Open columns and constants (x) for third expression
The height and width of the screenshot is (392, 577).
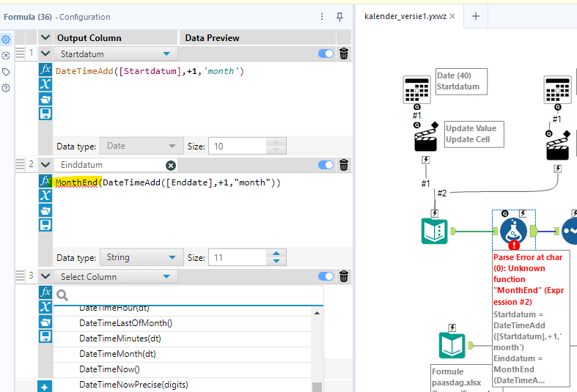coord(45,307)
